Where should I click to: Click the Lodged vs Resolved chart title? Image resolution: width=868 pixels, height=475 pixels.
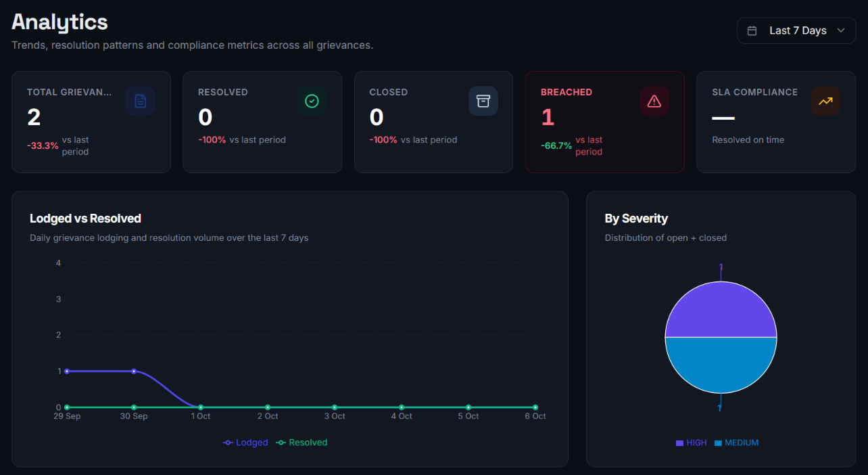[85, 219]
